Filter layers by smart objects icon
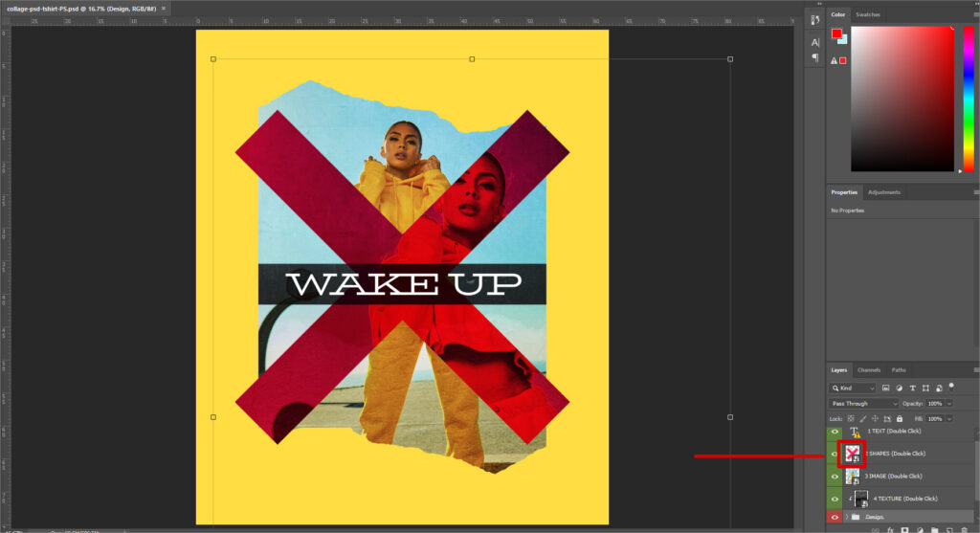Image resolution: width=980 pixels, height=533 pixels. point(939,389)
